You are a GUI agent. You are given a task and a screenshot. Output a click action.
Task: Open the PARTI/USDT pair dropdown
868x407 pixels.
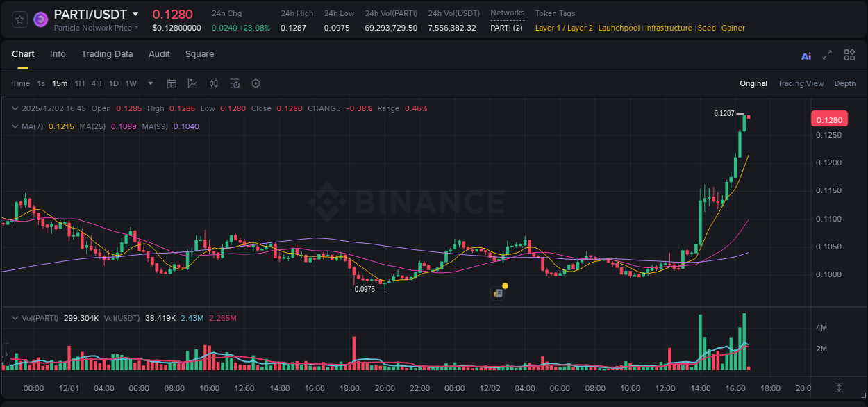pos(135,14)
